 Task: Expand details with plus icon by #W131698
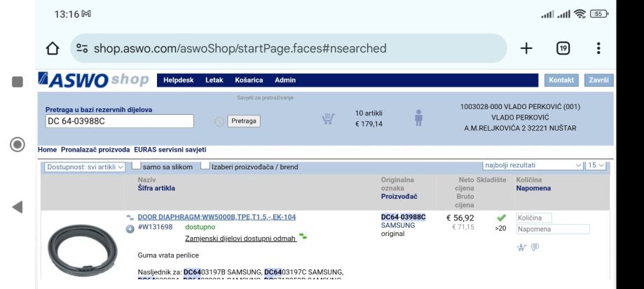point(130,229)
